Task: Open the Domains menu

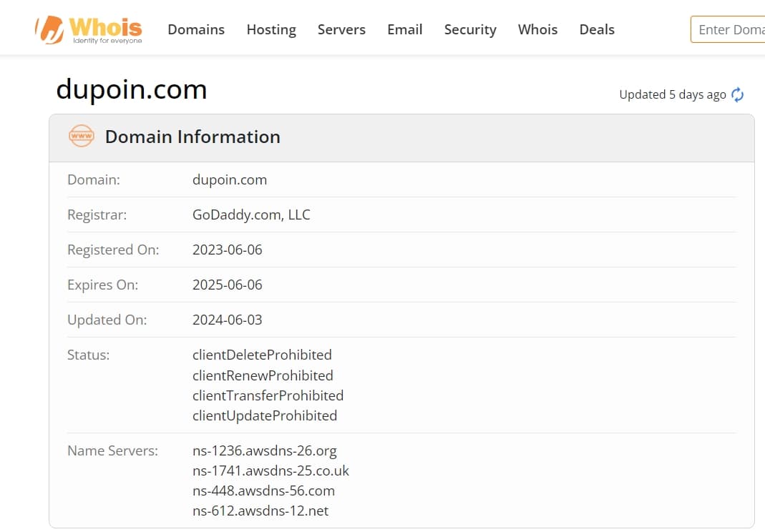Action: (196, 30)
